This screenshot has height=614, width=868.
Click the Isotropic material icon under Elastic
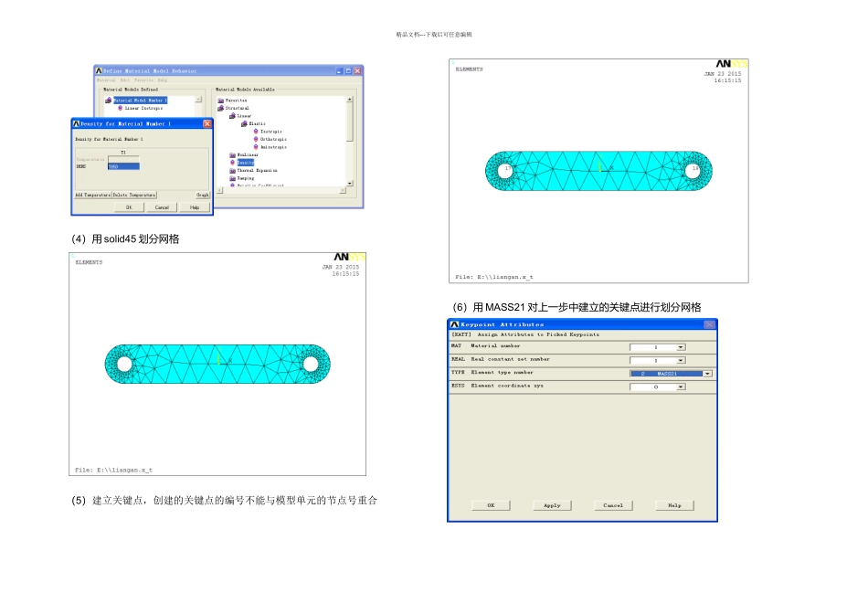pyautogui.click(x=256, y=132)
